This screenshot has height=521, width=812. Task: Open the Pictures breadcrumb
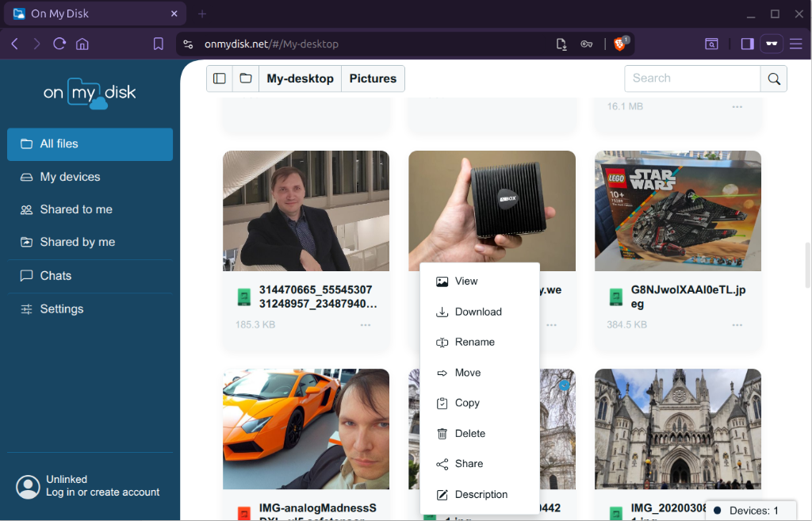[373, 79]
